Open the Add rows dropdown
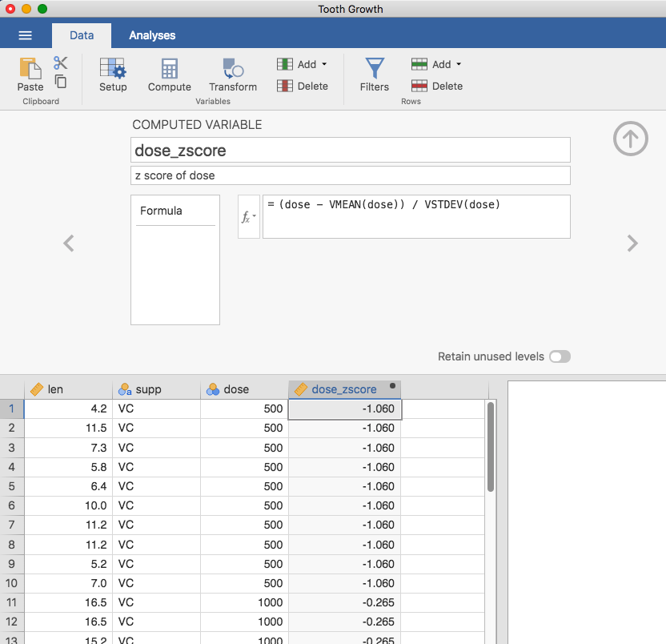Viewport: 666px width, 644px height. [436, 64]
